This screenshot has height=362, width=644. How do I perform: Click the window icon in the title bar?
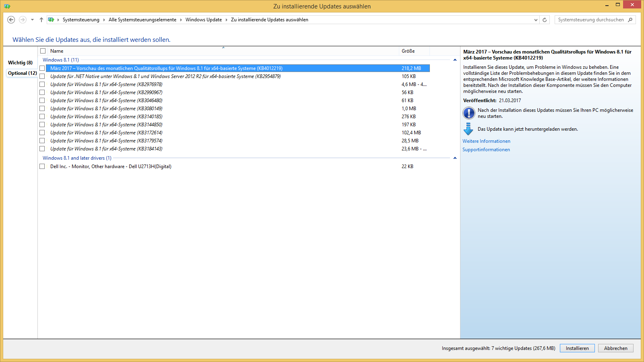7,6
